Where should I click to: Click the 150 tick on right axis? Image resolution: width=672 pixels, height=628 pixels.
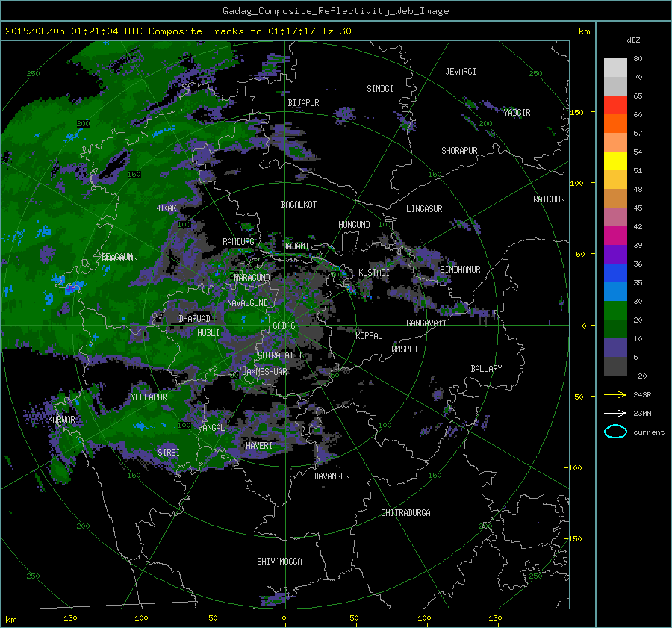point(577,112)
